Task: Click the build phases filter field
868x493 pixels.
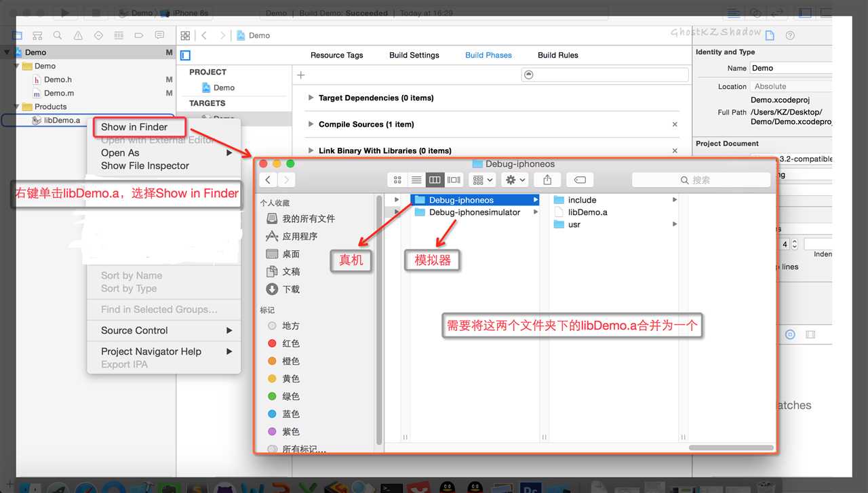Action: point(605,75)
